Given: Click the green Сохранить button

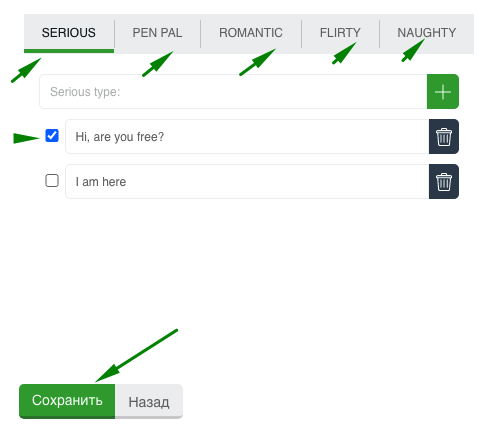Looking at the screenshot, I should click(67, 401).
